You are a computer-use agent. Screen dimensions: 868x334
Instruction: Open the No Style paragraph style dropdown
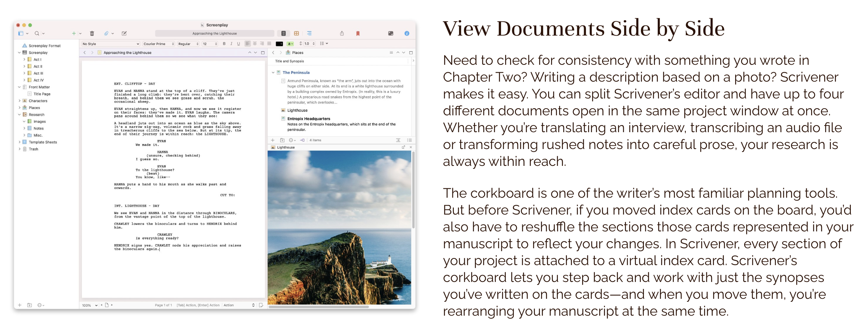tap(111, 44)
